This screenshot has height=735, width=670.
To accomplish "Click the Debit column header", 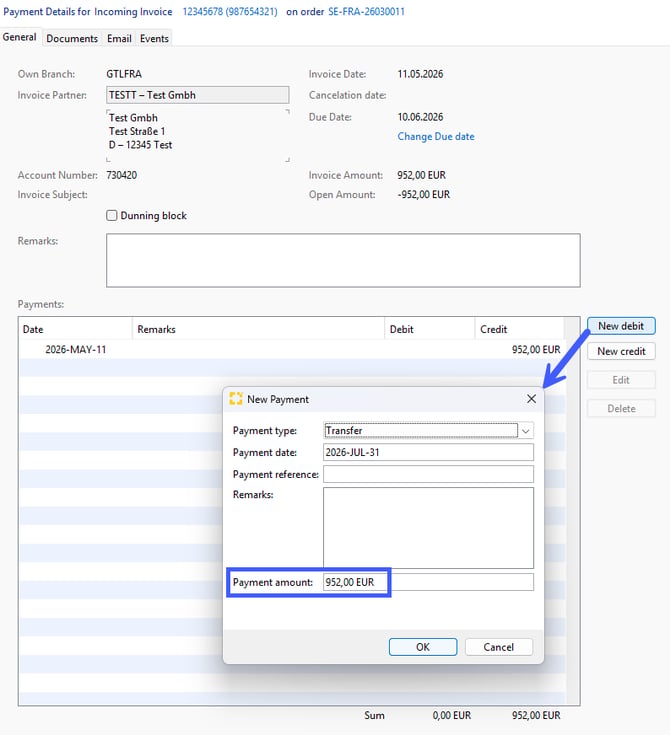I will pos(429,329).
